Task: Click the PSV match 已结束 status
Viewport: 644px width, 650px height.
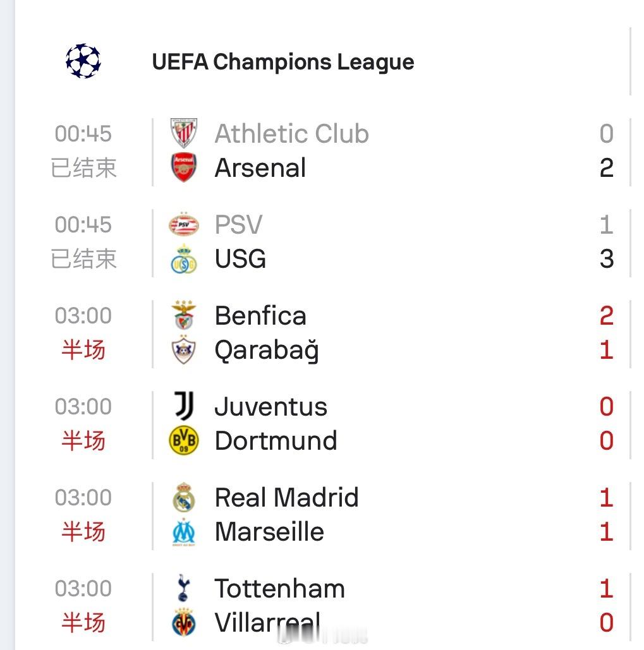Action: [x=83, y=259]
